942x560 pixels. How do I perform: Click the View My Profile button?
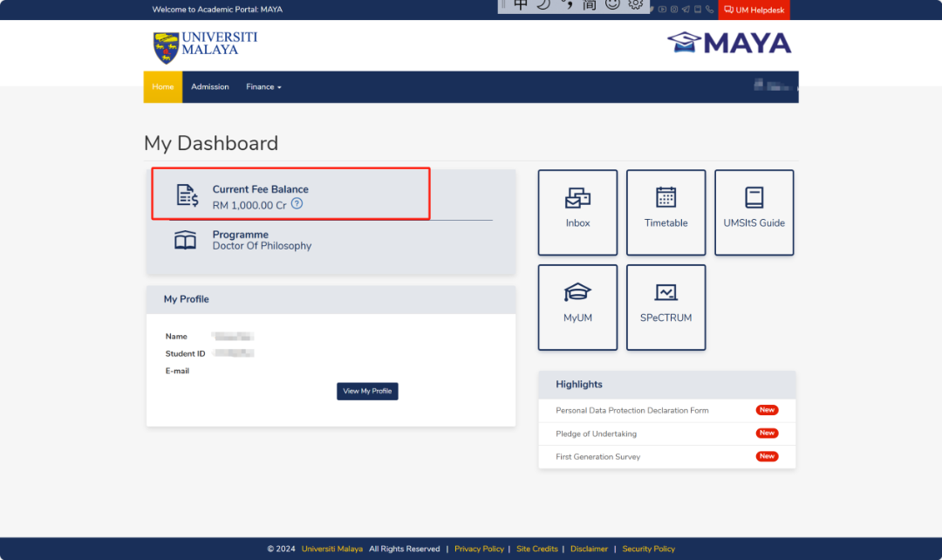(367, 391)
